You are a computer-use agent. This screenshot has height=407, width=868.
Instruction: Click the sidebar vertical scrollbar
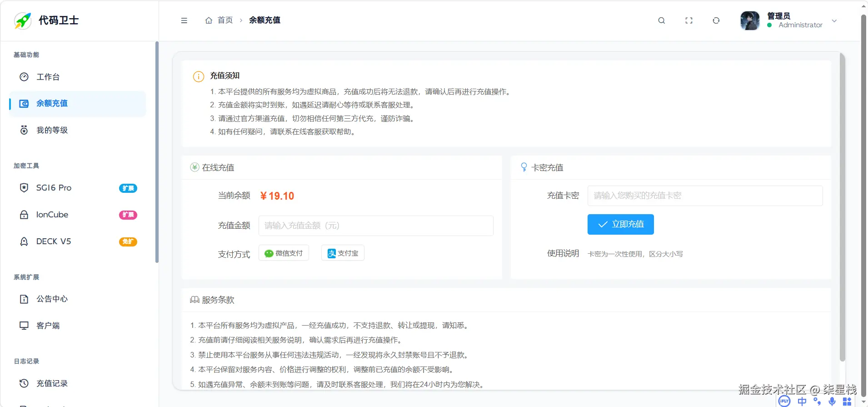157,152
